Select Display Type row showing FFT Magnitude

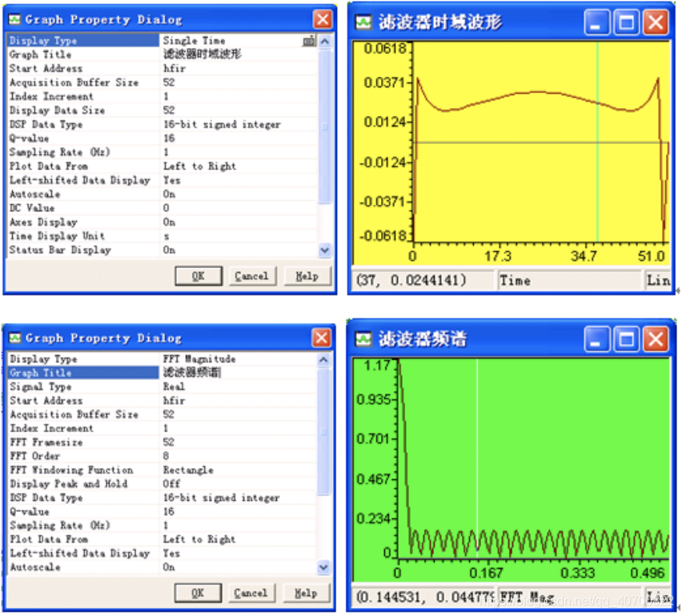[x=162, y=359]
